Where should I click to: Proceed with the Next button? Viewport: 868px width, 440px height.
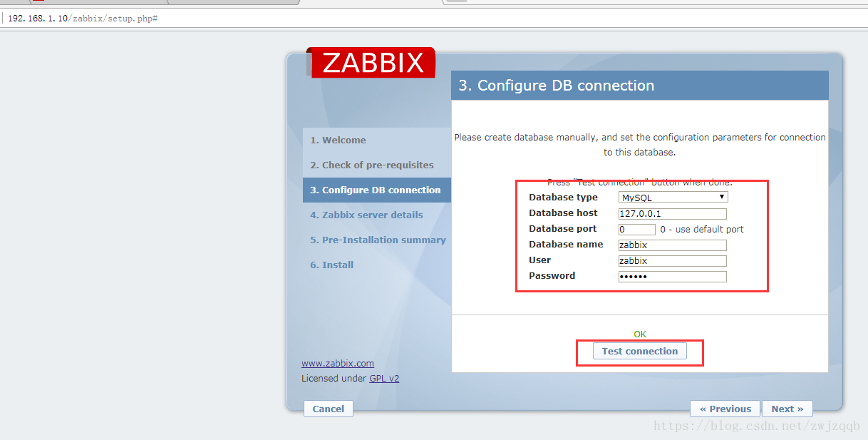click(787, 409)
